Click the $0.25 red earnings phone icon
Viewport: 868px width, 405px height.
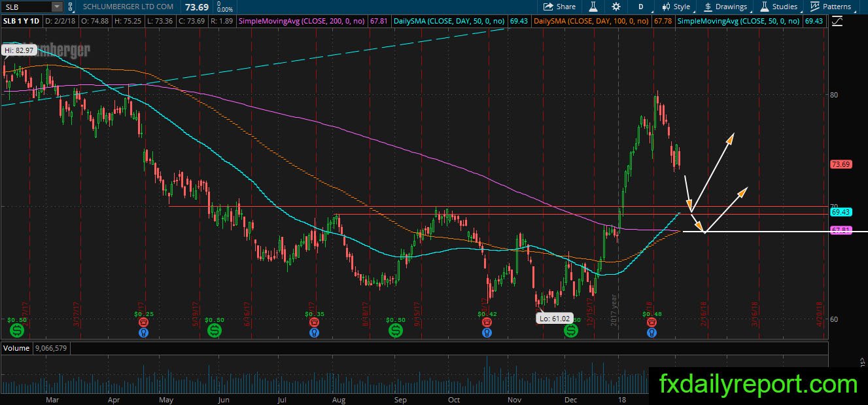(x=143, y=322)
